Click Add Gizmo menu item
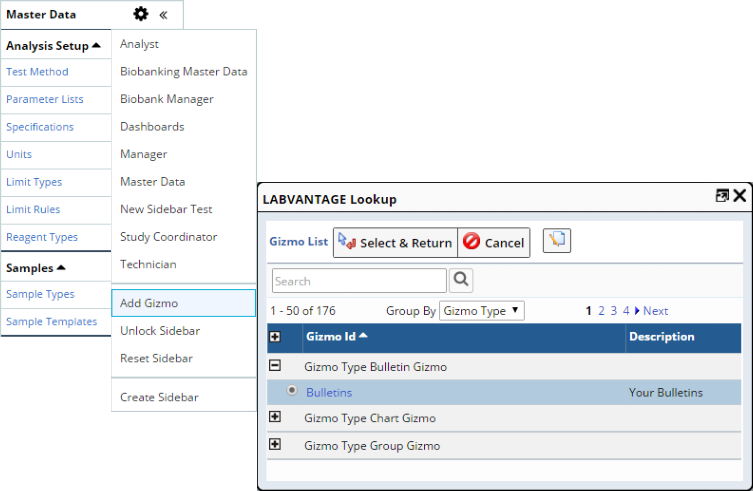753x491 pixels. click(183, 303)
